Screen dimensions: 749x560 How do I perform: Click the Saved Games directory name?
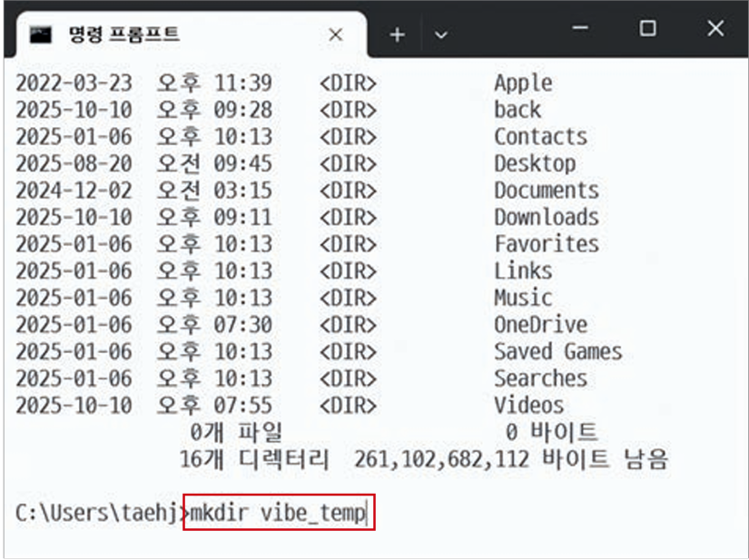point(557,352)
